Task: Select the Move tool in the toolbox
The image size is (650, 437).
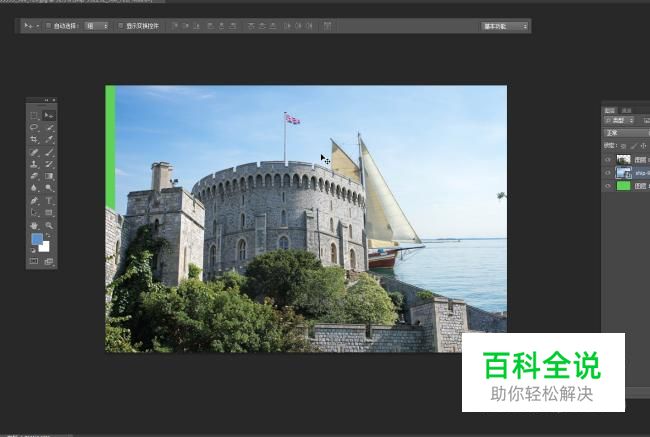Action: tap(49, 116)
